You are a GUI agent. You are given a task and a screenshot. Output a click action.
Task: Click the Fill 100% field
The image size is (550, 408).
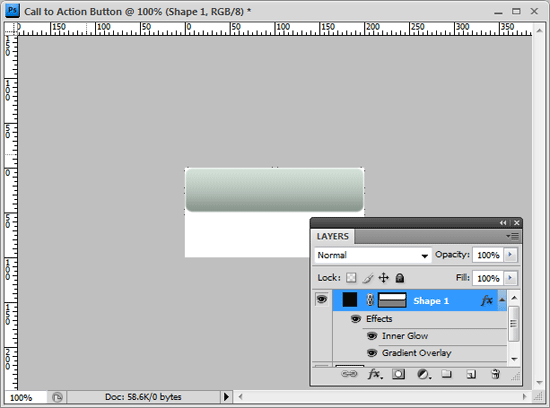pos(488,278)
